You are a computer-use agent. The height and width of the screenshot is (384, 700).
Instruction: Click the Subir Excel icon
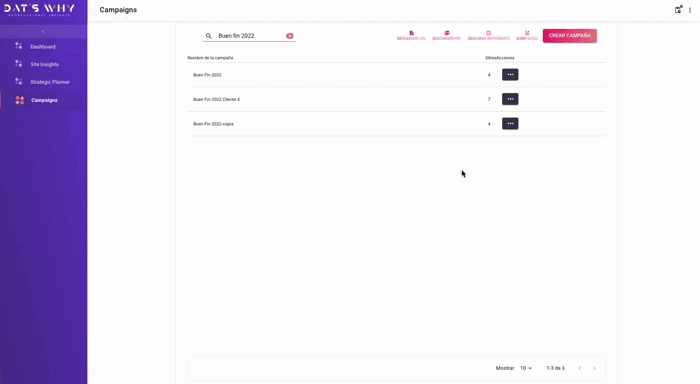click(x=527, y=33)
